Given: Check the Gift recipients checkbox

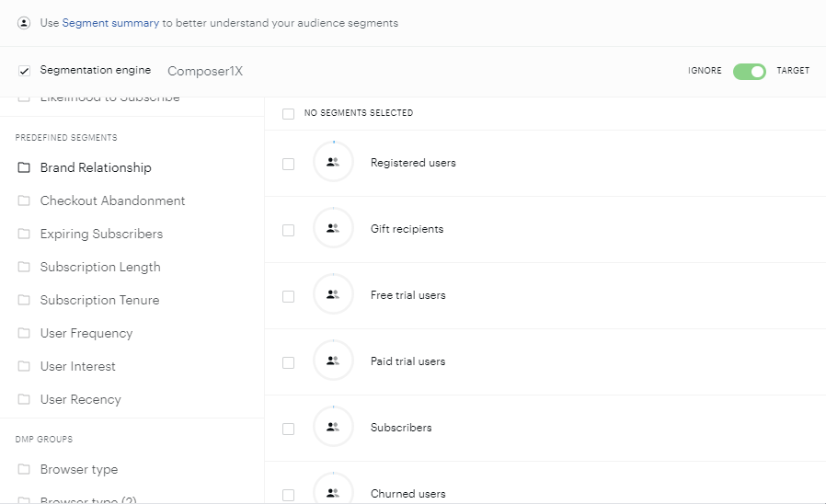Looking at the screenshot, I should [x=288, y=230].
